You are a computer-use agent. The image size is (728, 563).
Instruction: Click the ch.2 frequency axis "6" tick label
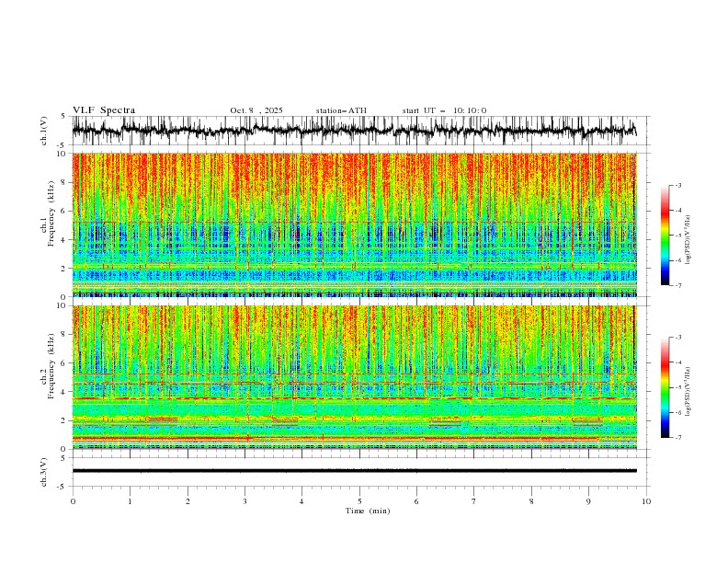[64, 363]
